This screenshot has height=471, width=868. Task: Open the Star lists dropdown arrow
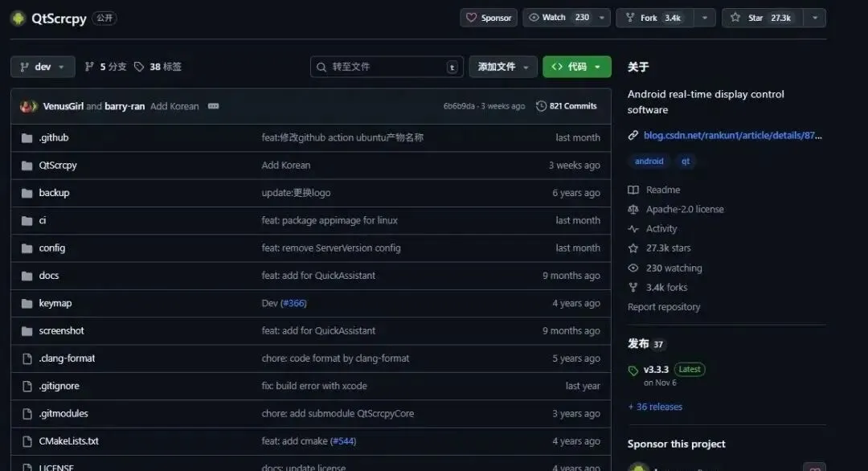[x=815, y=18]
